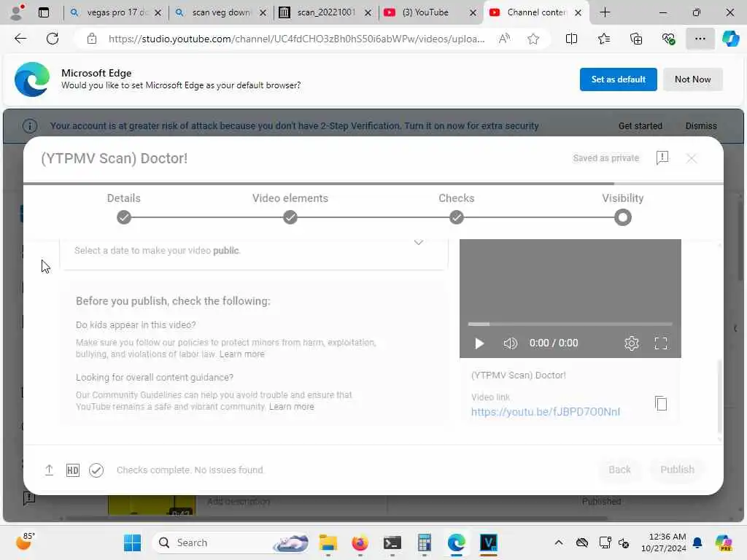Close the upload dialog with X

(692, 158)
